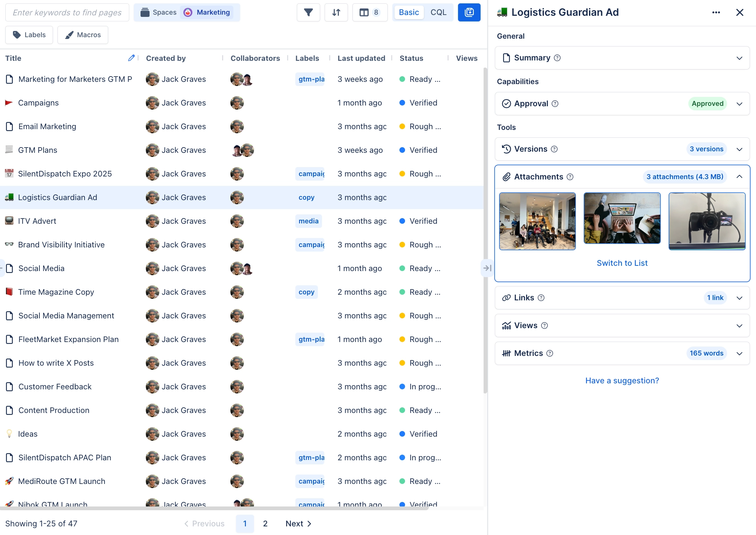
Task: Open the camera attachment thumbnail
Action: (x=707, y=221)
